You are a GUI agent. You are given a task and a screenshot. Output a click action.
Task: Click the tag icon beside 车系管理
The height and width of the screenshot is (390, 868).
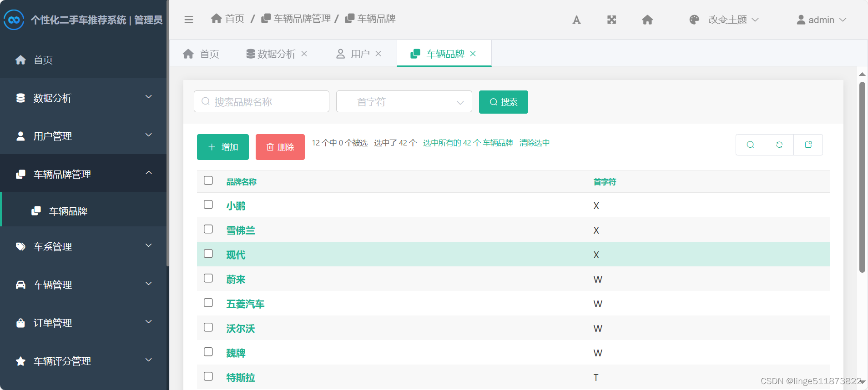tap(20, 246)
